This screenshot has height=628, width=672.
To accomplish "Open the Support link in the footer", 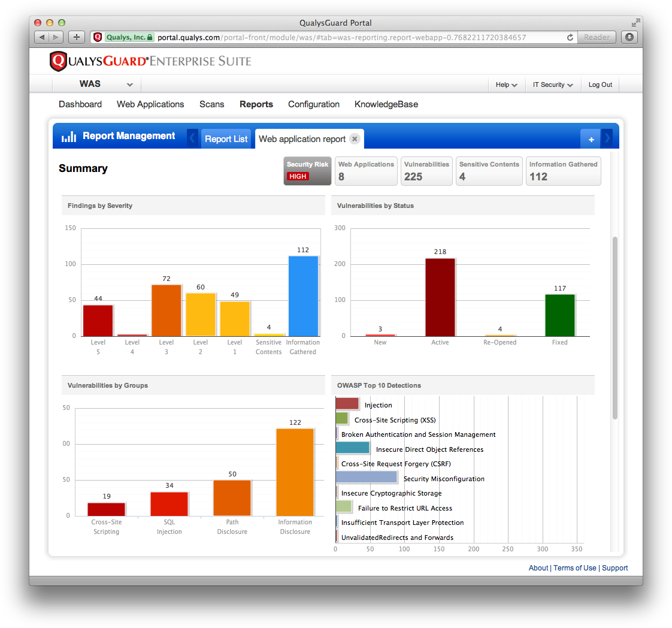I will (x=615, y=567).
